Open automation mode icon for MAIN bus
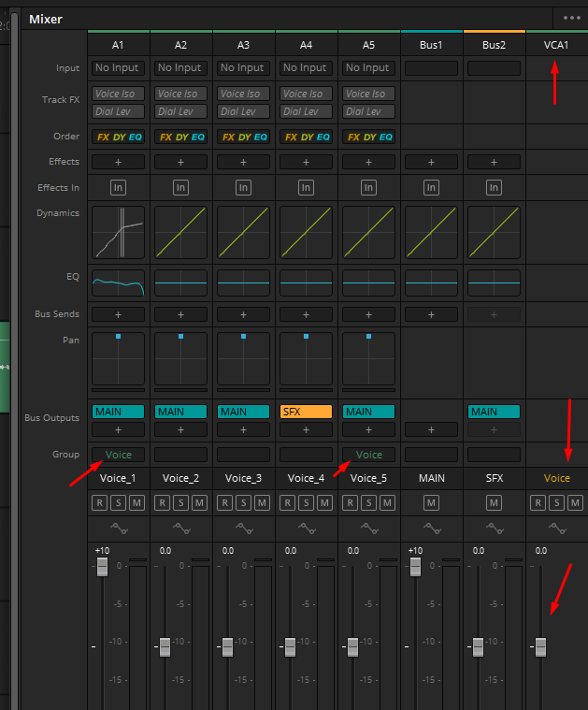This screenshot has width=588, height=710. click(432, 529)
